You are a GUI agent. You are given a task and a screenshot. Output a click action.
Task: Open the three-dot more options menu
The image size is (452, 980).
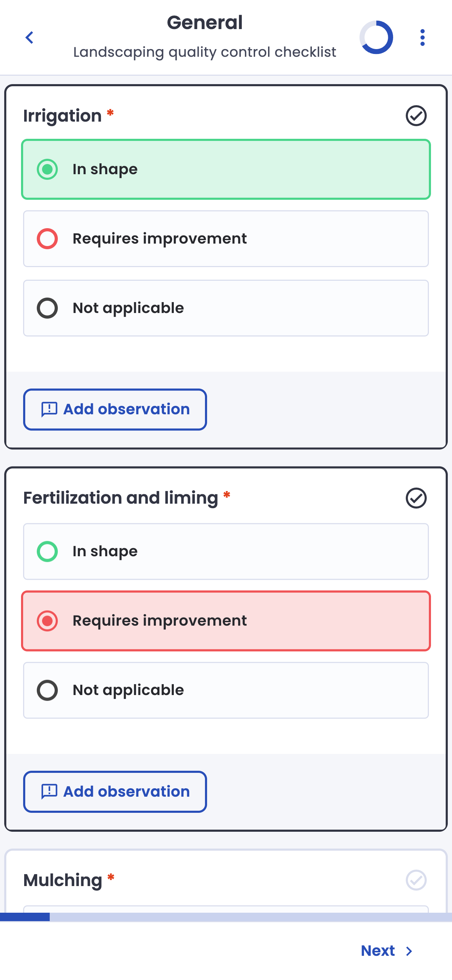(x=422, y=38)
